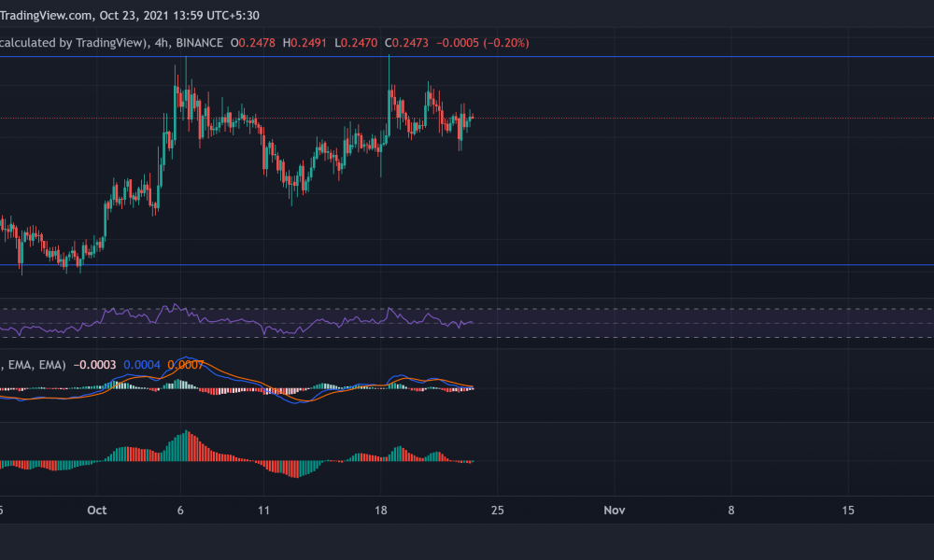Click the purple RSI indicator line
934x560 pixels.
[x=238, y=321]
